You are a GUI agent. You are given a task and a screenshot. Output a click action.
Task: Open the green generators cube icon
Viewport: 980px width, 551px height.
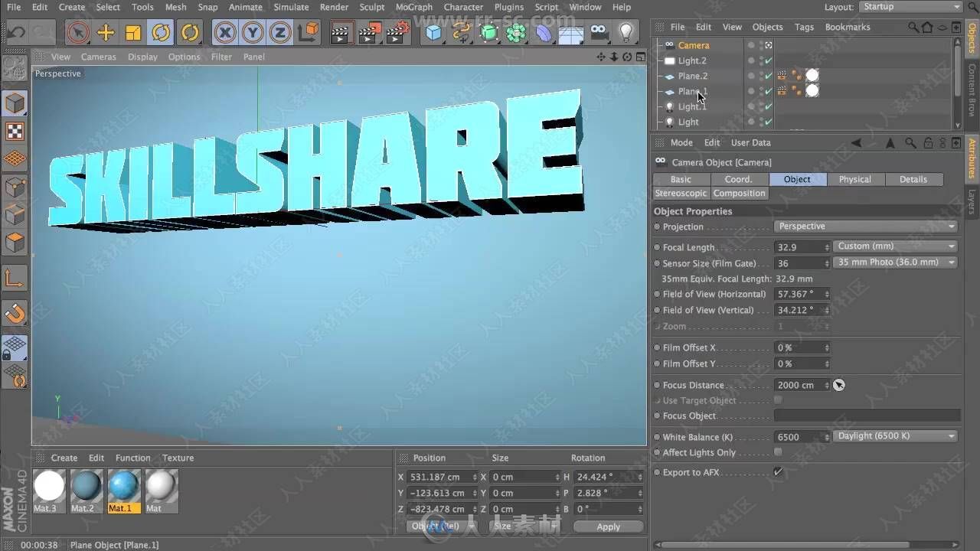click(x=488, y=33)
